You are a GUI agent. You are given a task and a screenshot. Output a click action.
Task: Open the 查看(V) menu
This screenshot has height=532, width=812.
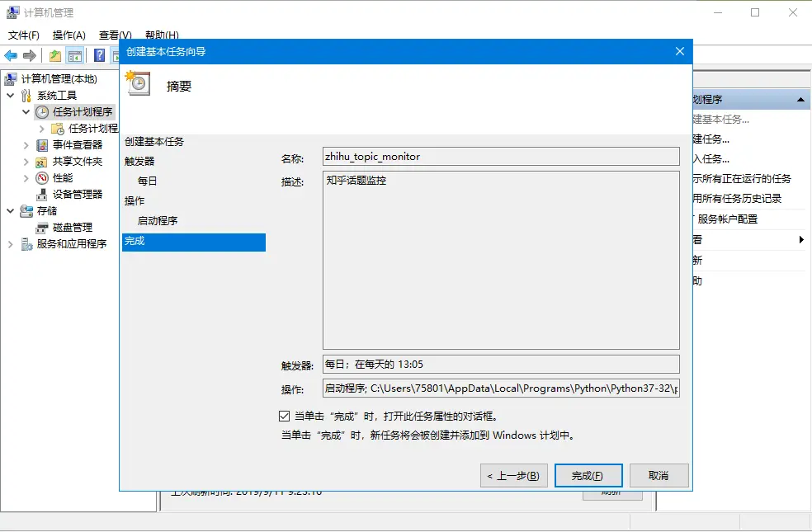tap(114, 35)
